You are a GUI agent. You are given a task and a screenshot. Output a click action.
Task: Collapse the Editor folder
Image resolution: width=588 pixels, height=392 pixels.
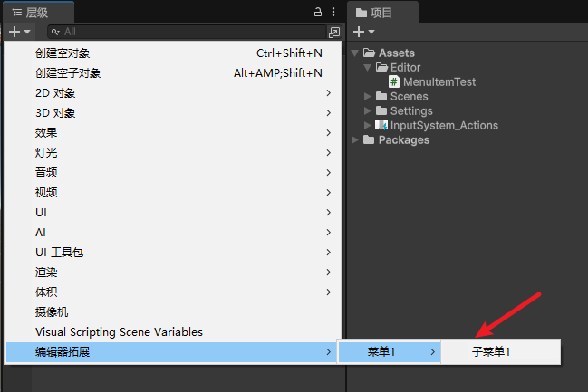click(x=367, y=68)
